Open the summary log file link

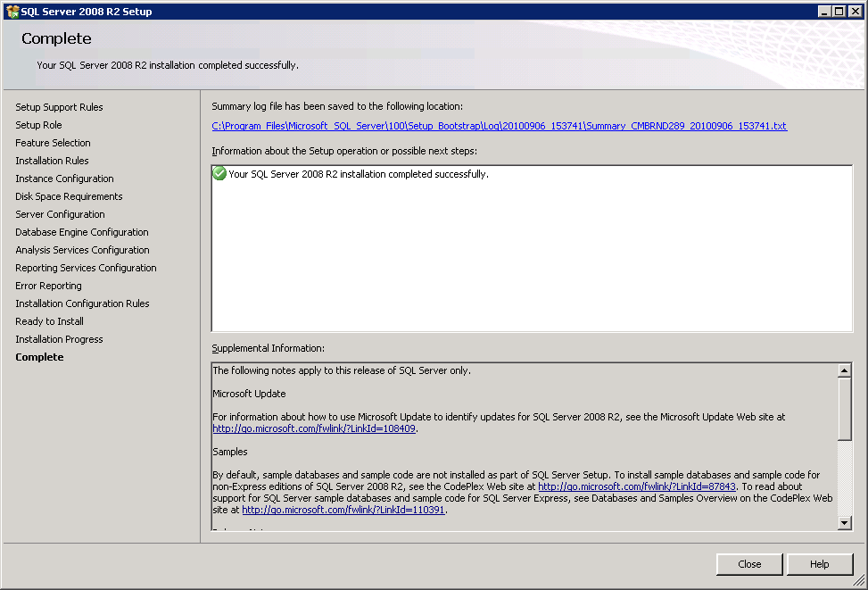point(499,126)
